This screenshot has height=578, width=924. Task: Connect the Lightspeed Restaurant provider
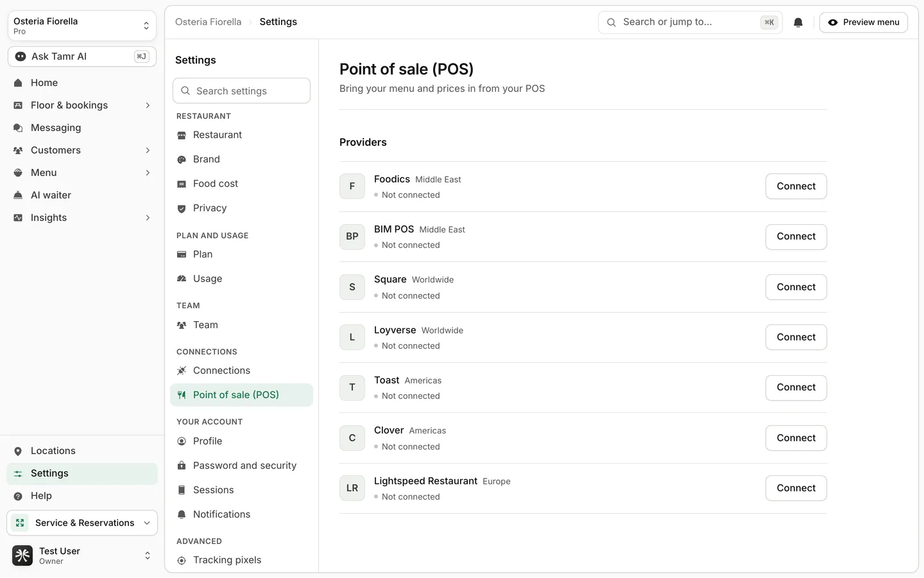796,488
